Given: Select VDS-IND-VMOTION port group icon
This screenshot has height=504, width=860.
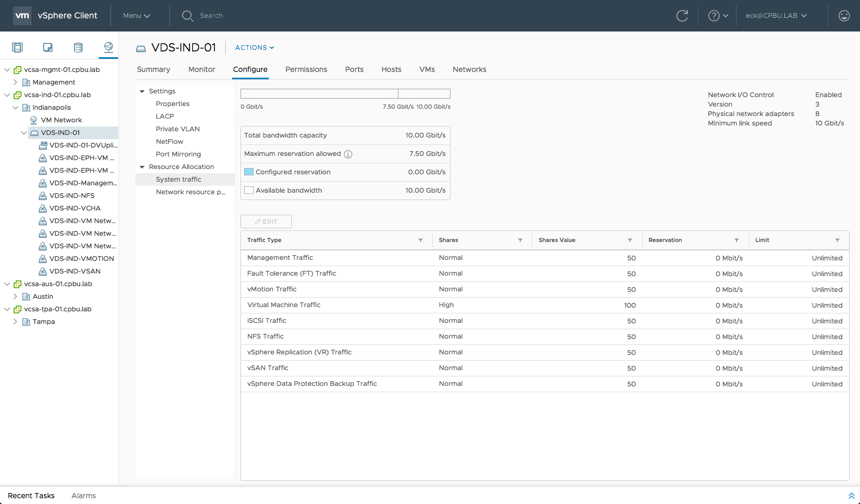Looking at the screenshot, I should click(x=43, y=259).
